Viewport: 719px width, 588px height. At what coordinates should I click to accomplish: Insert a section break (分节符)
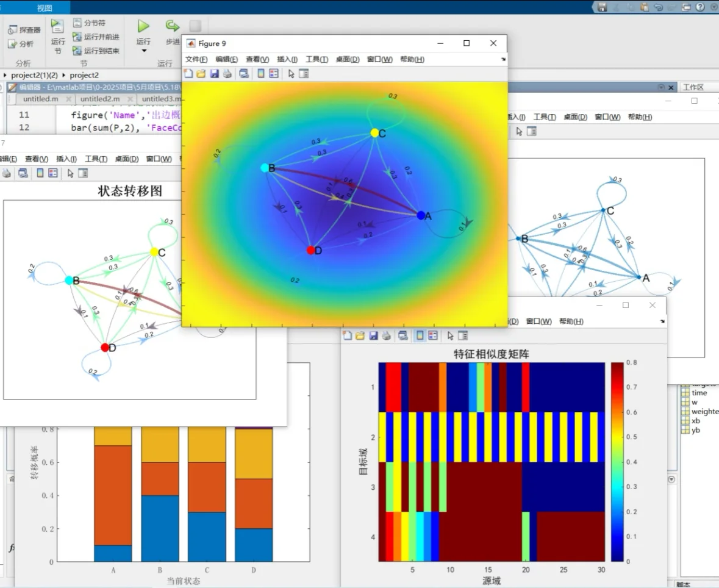[90, 23]
